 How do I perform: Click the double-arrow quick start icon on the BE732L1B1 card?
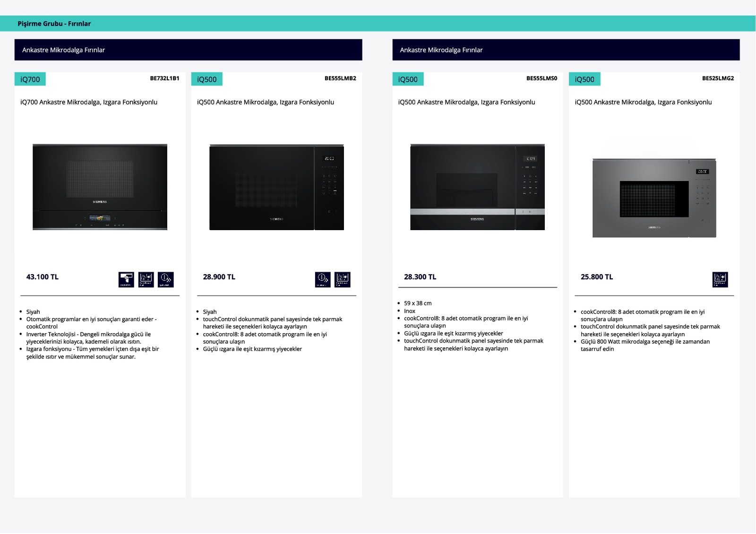click(x=166, y=279)
